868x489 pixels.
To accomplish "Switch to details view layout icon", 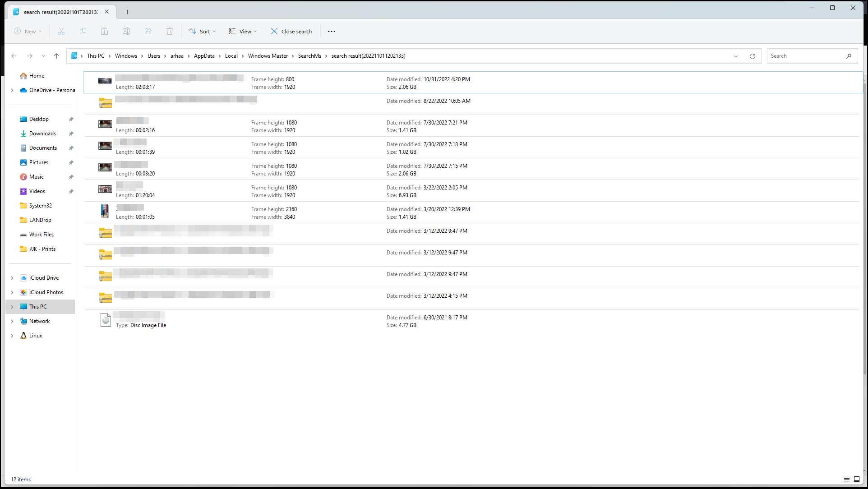I will pyautogui.click(x=846, y=479).
